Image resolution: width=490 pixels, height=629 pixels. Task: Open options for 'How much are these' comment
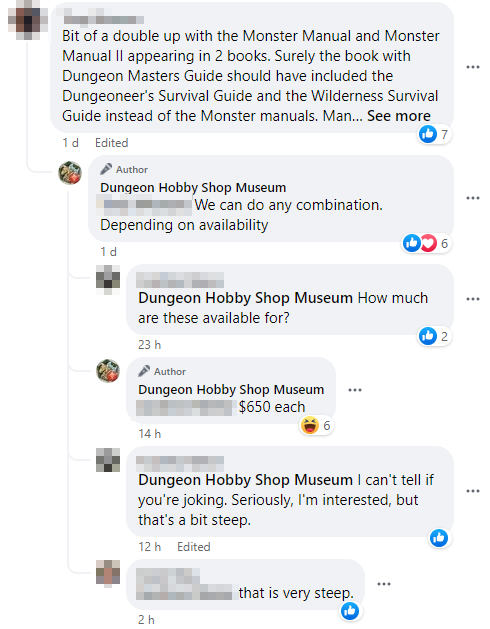473,299
